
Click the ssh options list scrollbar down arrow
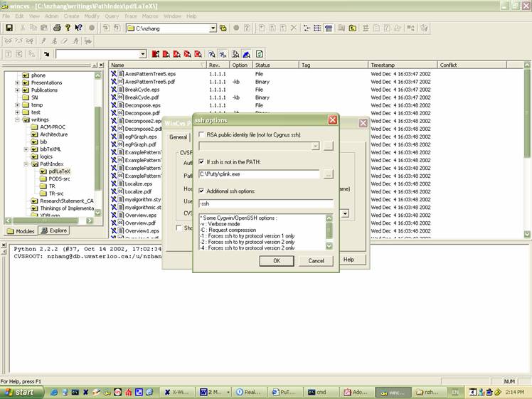point(329,246)
